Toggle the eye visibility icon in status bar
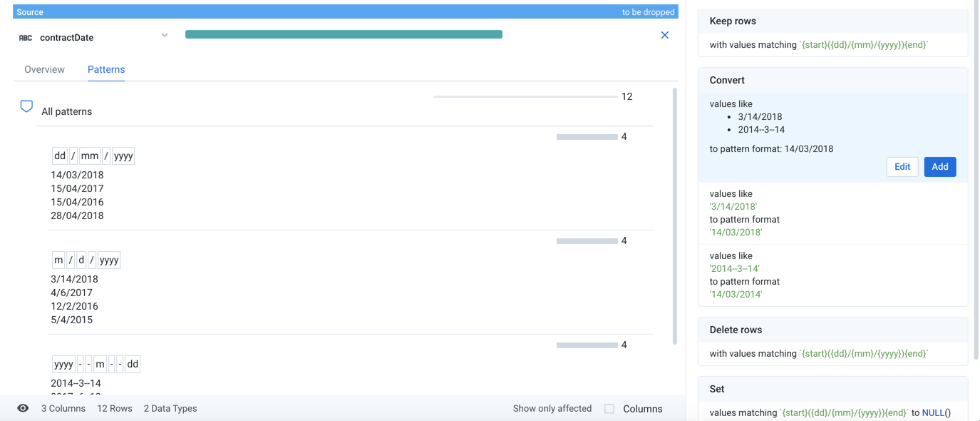 [23, 408]
